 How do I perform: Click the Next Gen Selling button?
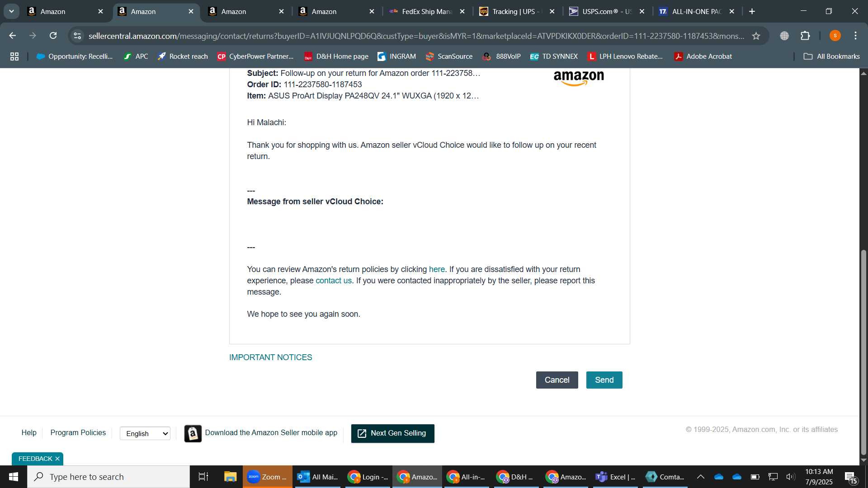pyautogui.click(x=393, y=433)
